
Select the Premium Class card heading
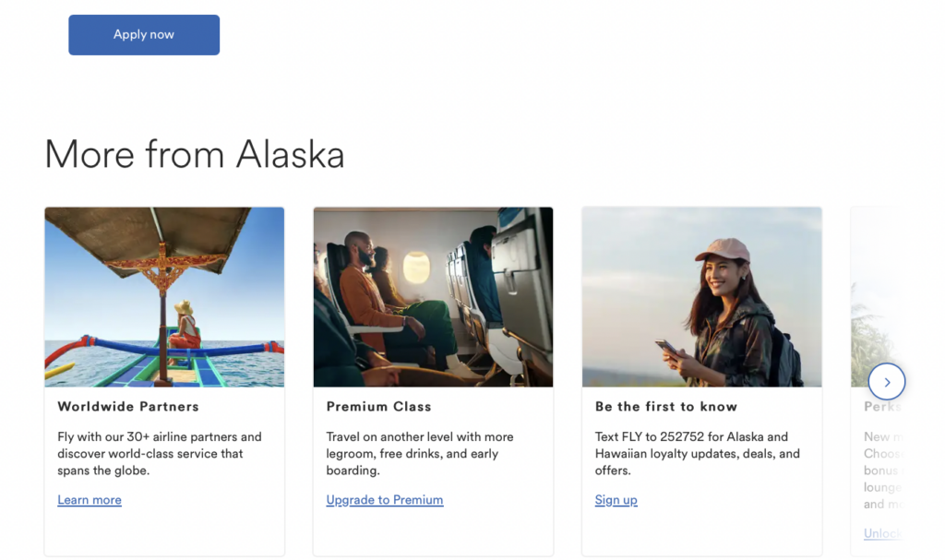(378, 406)
